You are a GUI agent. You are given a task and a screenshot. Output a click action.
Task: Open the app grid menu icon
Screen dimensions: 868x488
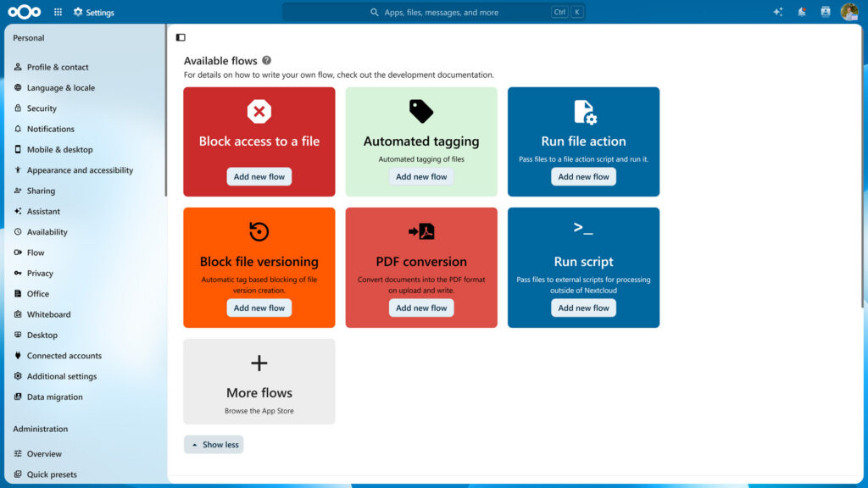[58, 12]
